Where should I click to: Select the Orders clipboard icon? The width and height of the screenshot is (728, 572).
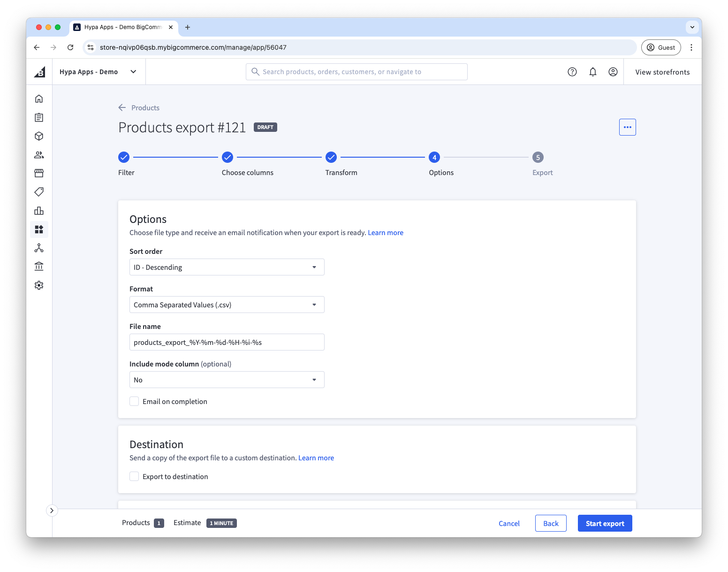pyautogui.click(x=39, y=117)
